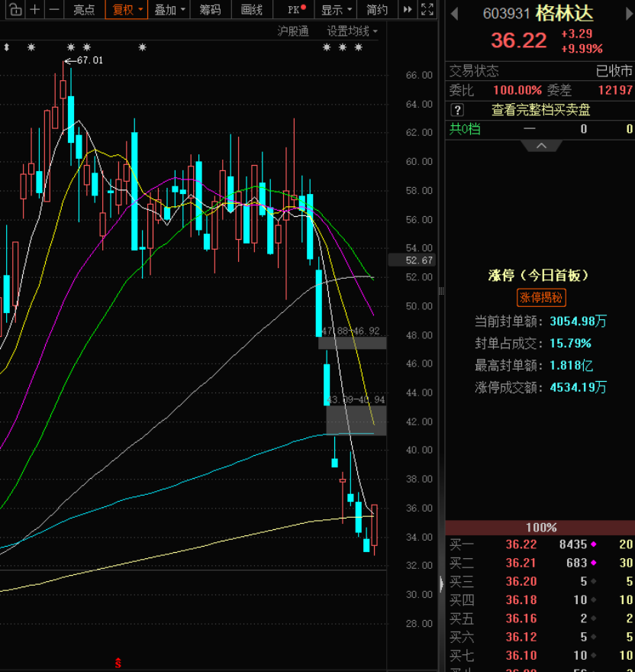This screenshot has width=635, height=672.
Task: Expand the 显示 display dropdown
Action: pos(336,9)
